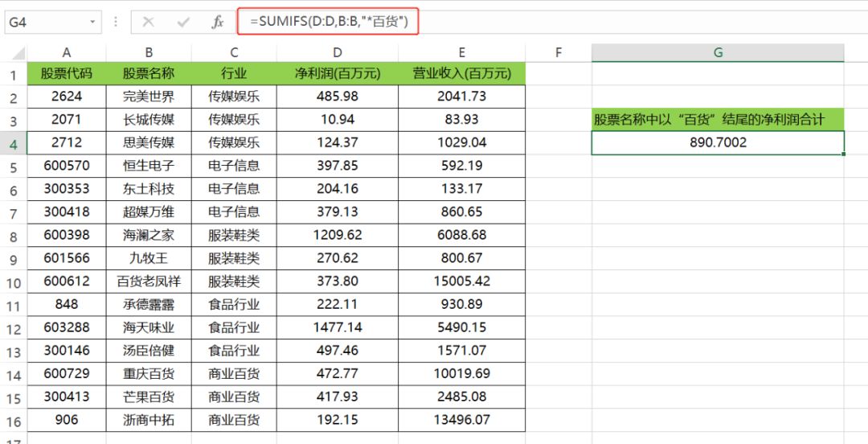The image size is (868, 444).
Task: Click the formula bar options dots
Action: (116, 23)
